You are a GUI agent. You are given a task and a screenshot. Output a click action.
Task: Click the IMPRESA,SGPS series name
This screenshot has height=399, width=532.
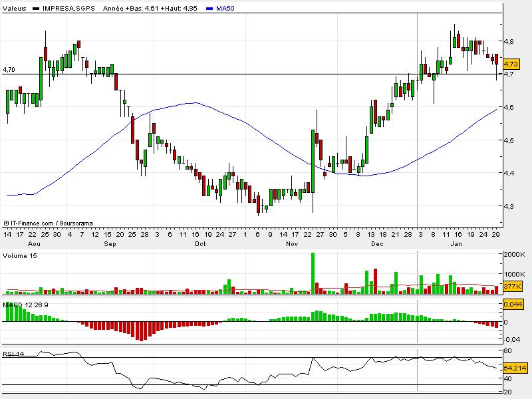click(x=69, y=9)
